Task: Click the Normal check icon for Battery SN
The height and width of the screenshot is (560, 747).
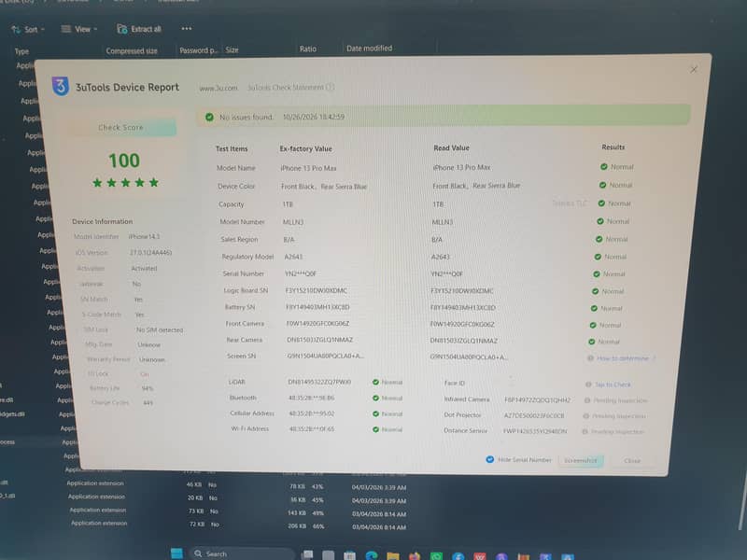Action: coord(594,308)
